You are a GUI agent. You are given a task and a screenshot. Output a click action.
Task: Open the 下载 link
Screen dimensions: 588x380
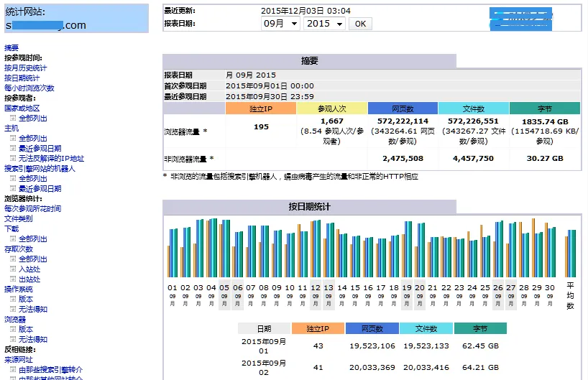[12, 229]
